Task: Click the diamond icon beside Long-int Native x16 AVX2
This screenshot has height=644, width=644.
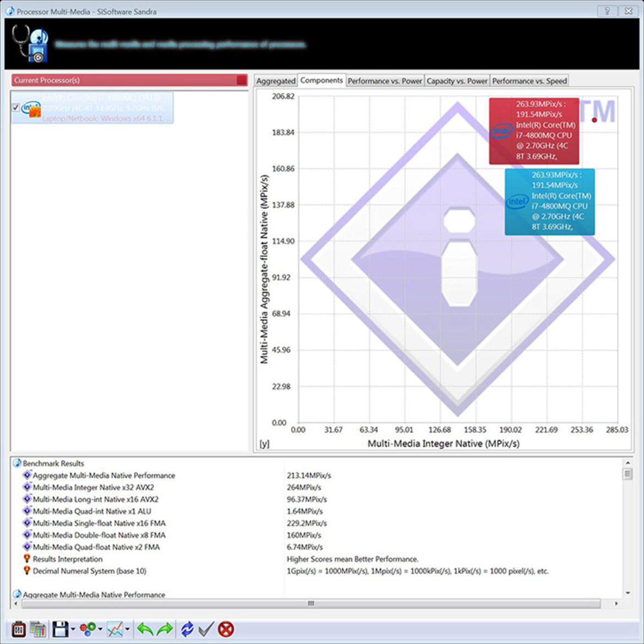Action: [x=27, y=499]
